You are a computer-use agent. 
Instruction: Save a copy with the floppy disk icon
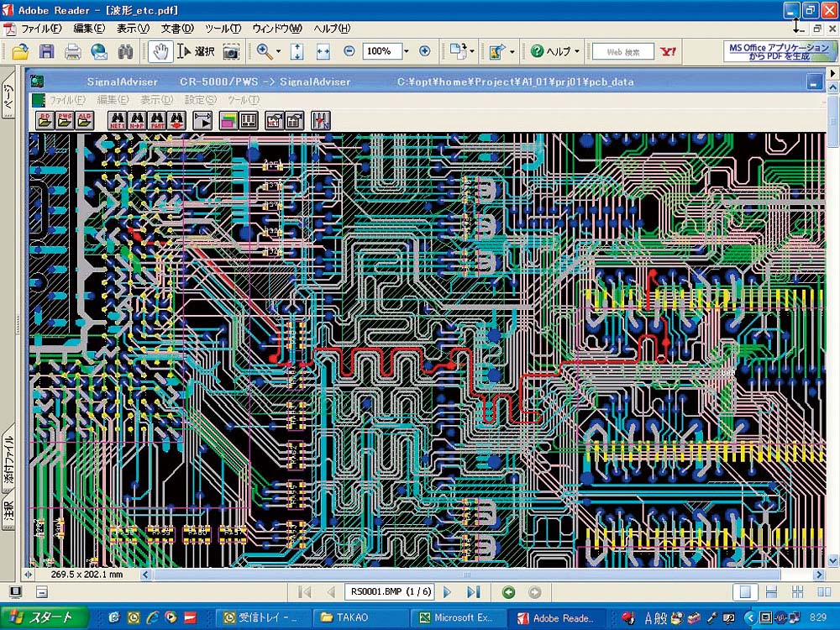tap(47, 51)
